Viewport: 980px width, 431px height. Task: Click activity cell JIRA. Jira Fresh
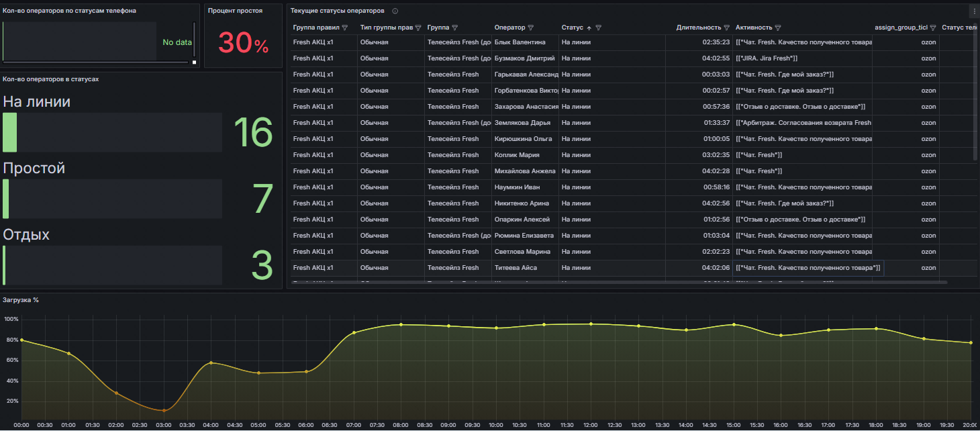coord(803,58)
